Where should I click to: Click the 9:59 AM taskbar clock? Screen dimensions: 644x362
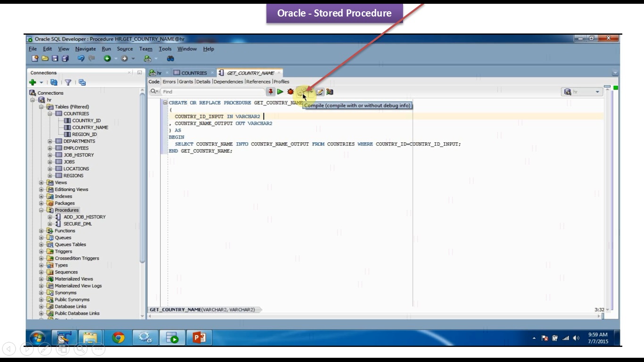click(598, 335)
